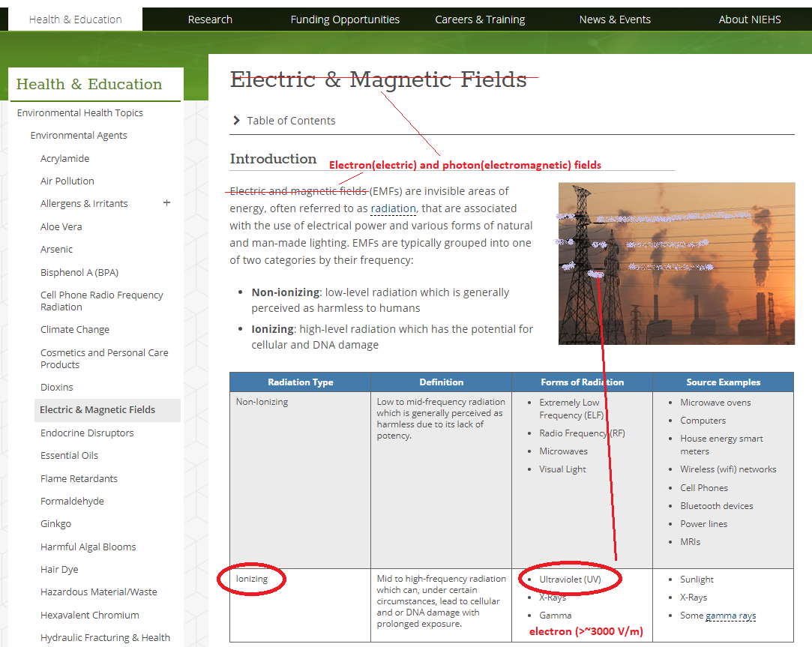Open Environmental Health Topics section
The image size is (812, 647).
coord(80,112)
